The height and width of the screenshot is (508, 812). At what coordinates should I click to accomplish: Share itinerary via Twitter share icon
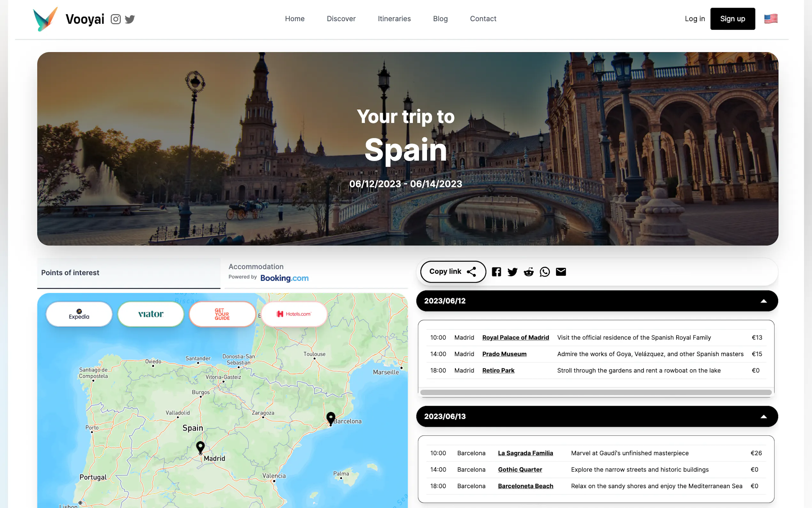tap(512, 272)
